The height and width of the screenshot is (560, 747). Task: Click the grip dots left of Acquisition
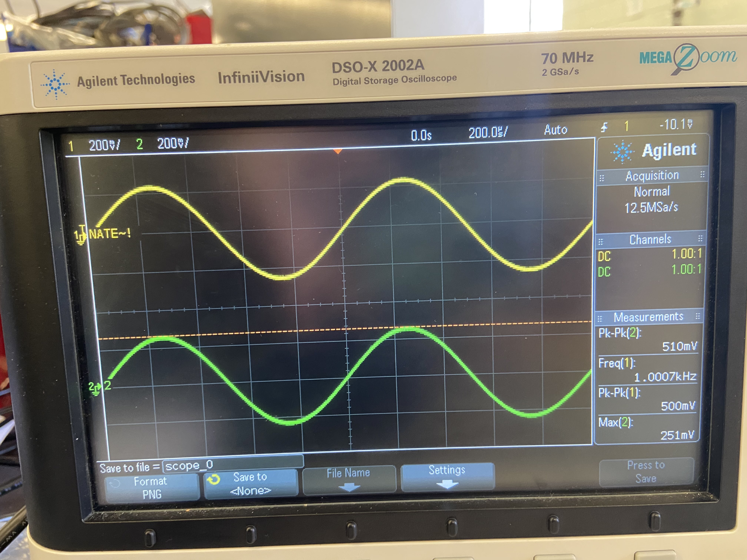pos(602,179)
